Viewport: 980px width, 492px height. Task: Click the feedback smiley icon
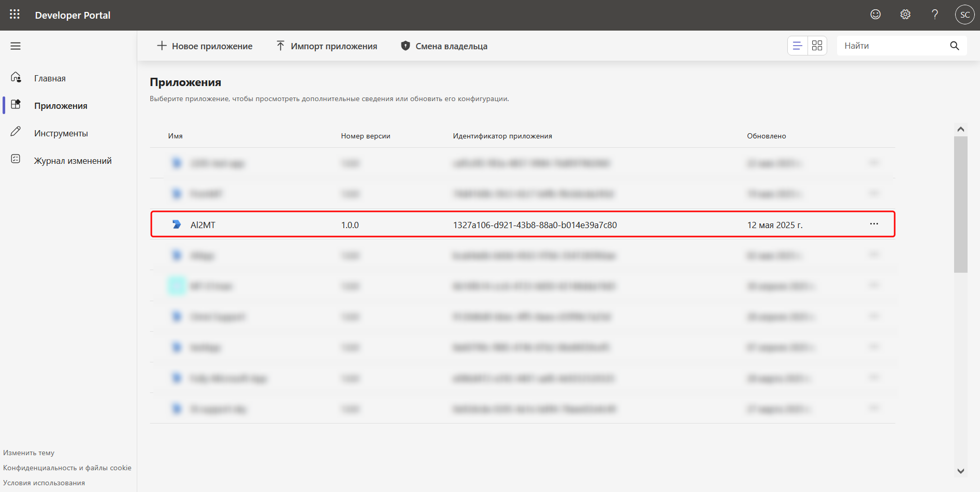875,15
